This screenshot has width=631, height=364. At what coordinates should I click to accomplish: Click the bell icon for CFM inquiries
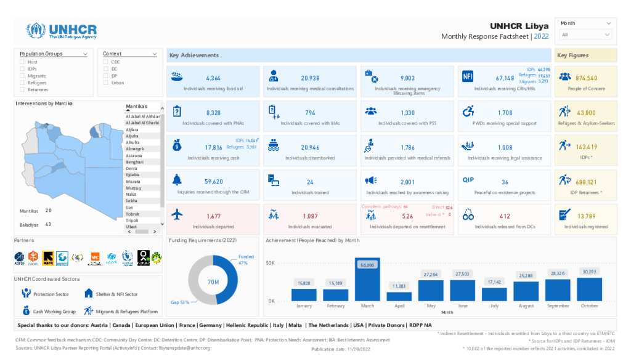coord(177,180)
